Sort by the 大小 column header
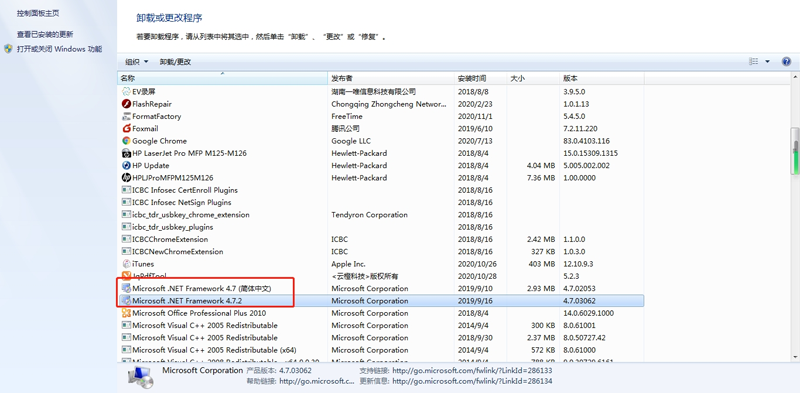 point(533,79)
